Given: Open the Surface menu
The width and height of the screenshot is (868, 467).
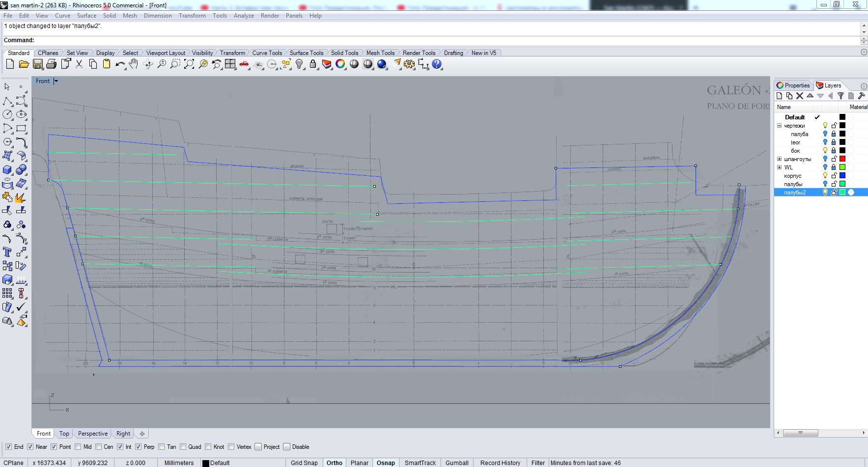Looking at the screenshot, I should [86, 16].
